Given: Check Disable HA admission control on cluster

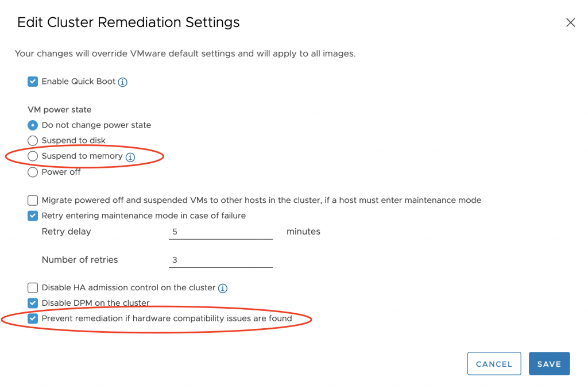Looking at the screenshot, I should point(33,287).
